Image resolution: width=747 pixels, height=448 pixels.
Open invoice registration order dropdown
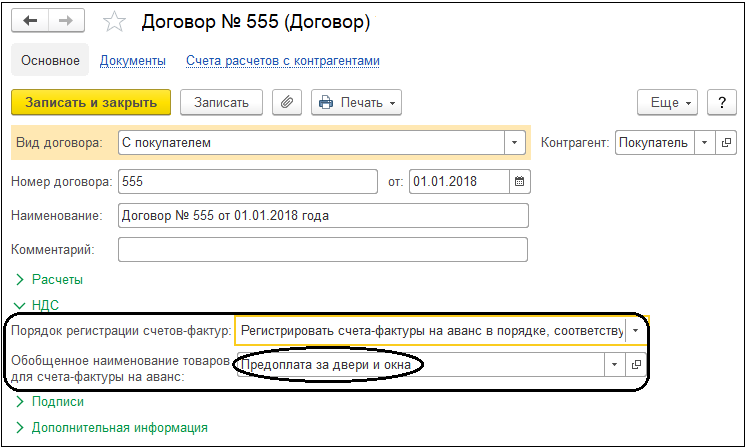click(636, 330)
